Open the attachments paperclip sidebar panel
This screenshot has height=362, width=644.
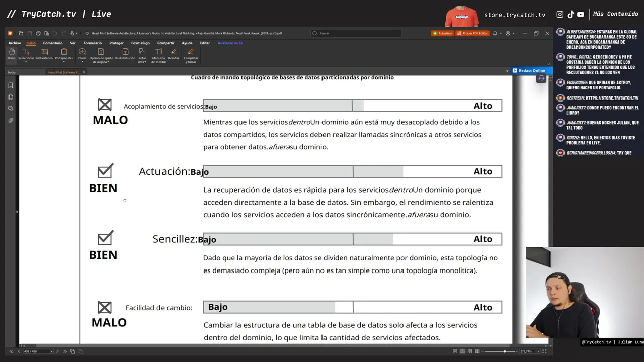pos(11,121)
